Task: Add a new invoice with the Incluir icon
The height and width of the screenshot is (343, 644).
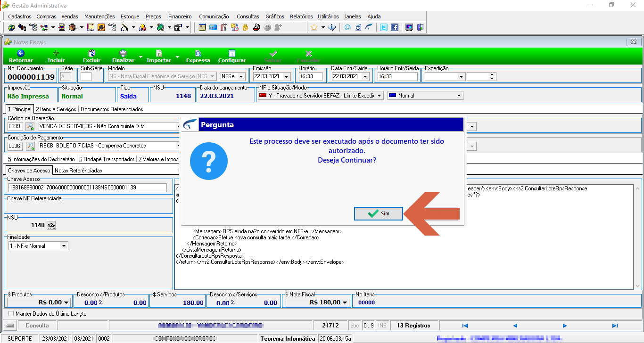Action: (x=56, y=53)
